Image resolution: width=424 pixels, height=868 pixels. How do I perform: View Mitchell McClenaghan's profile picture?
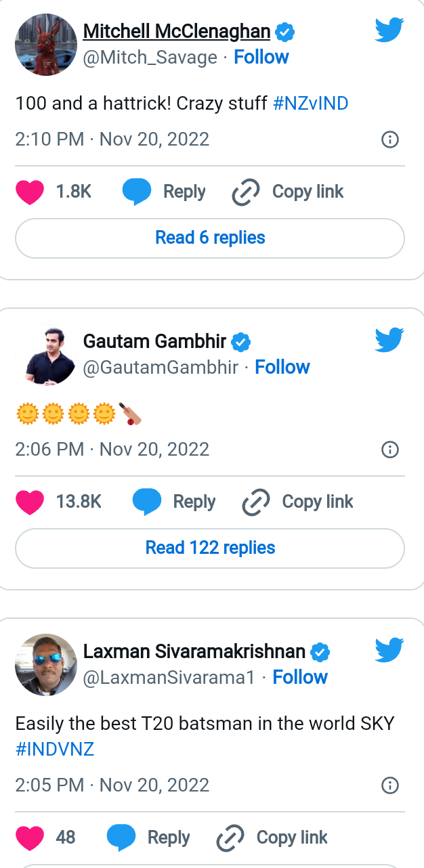click(46, 45)
